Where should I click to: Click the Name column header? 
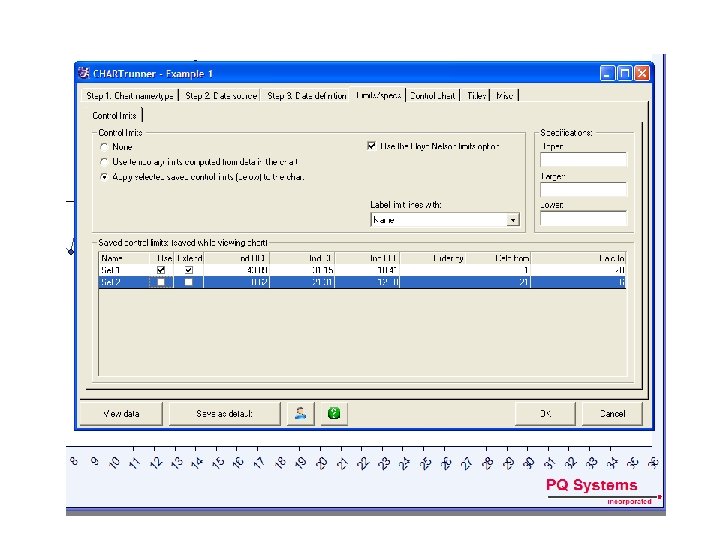point(124,258)
